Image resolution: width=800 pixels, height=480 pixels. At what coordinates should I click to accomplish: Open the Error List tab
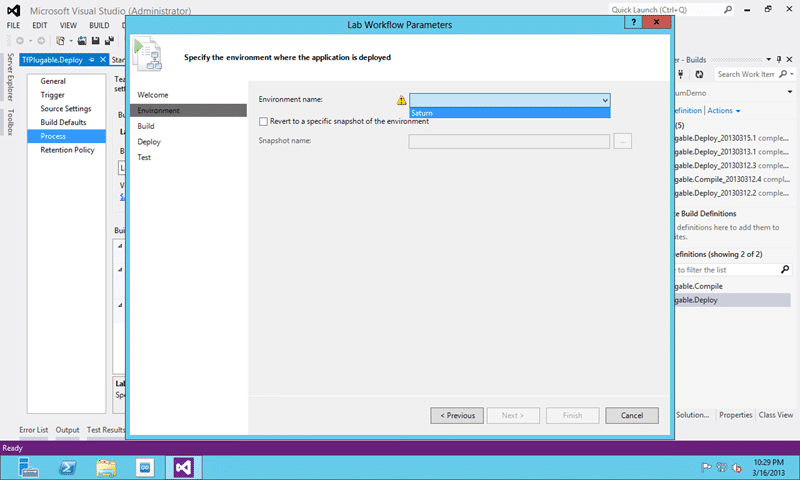coord(34,430)
